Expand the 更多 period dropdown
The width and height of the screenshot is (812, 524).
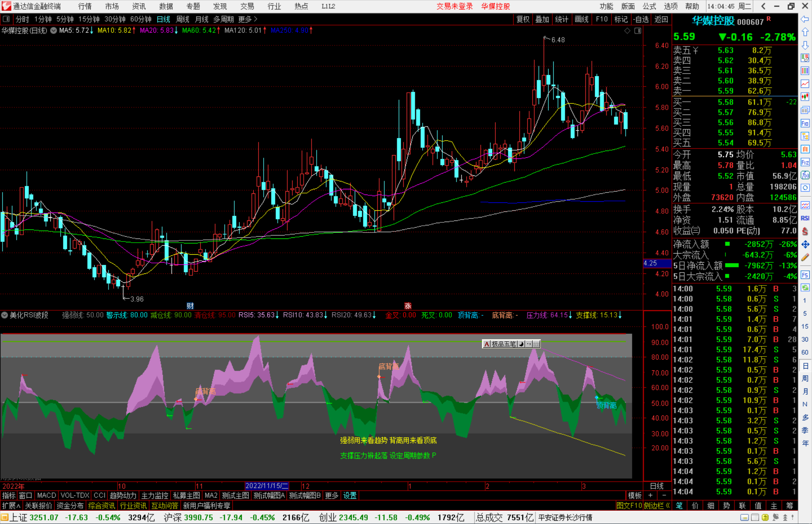click(248, 19)
